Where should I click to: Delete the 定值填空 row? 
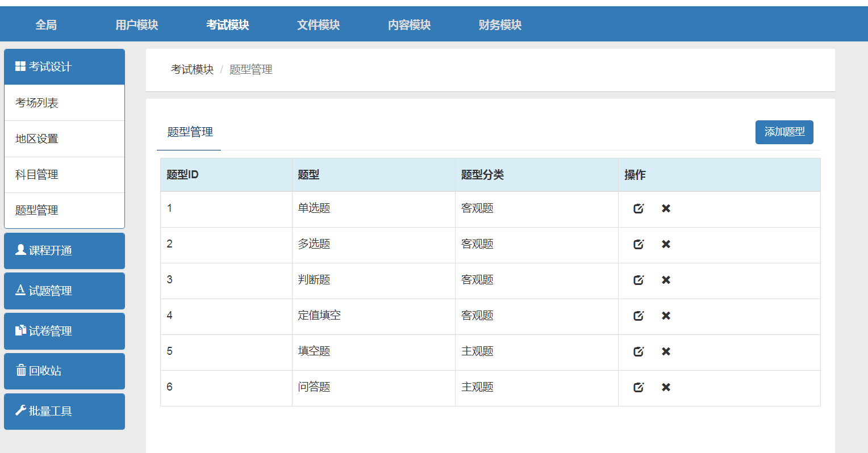[666, 316]
